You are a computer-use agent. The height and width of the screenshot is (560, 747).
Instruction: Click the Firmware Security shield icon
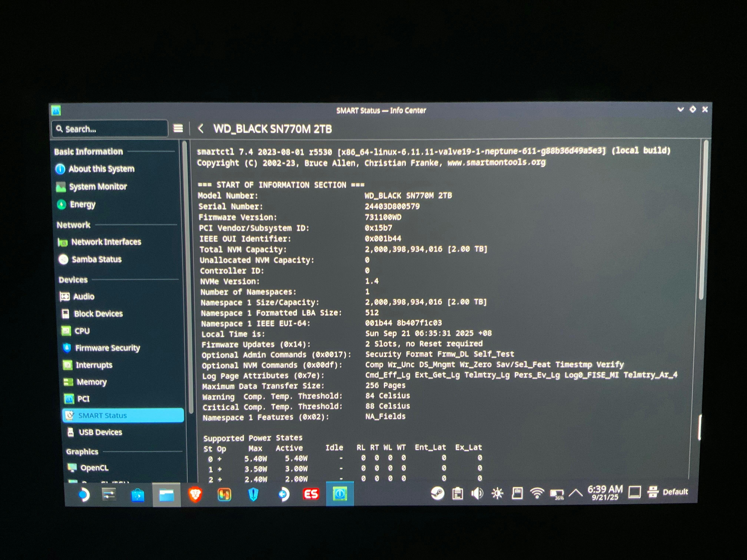[67, 348]
